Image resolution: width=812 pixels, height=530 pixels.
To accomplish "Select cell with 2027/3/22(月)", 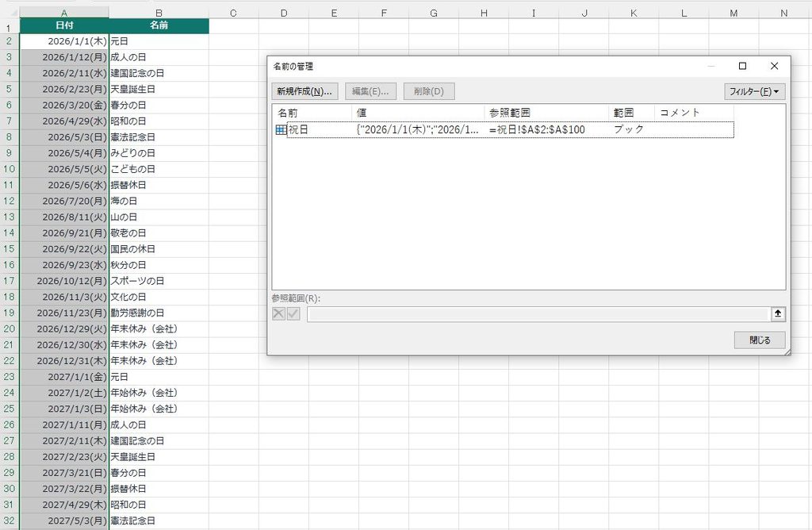I will tap(64, 489).
